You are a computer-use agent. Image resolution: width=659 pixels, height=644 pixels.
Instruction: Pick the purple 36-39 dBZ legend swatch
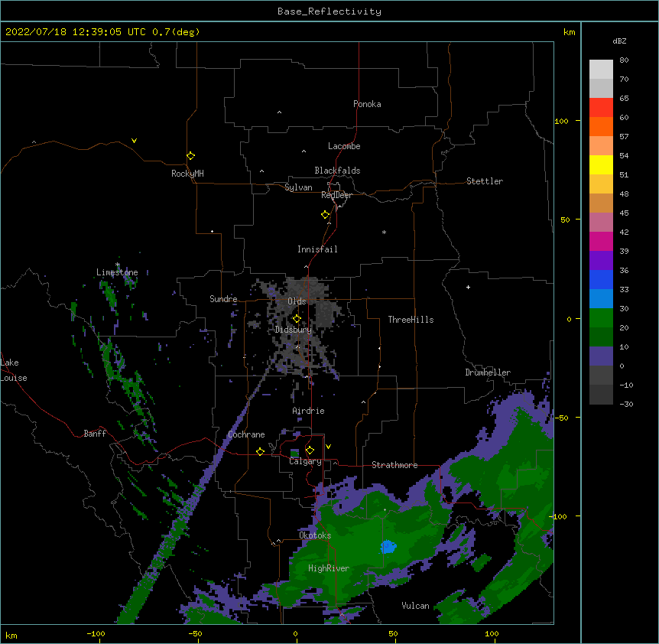click(601, 261)
